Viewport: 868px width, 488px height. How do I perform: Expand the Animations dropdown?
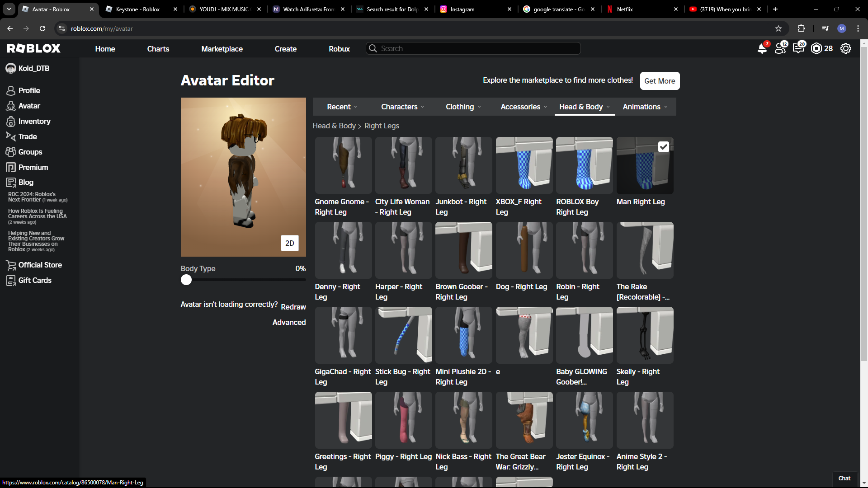(x=645, y=107)
